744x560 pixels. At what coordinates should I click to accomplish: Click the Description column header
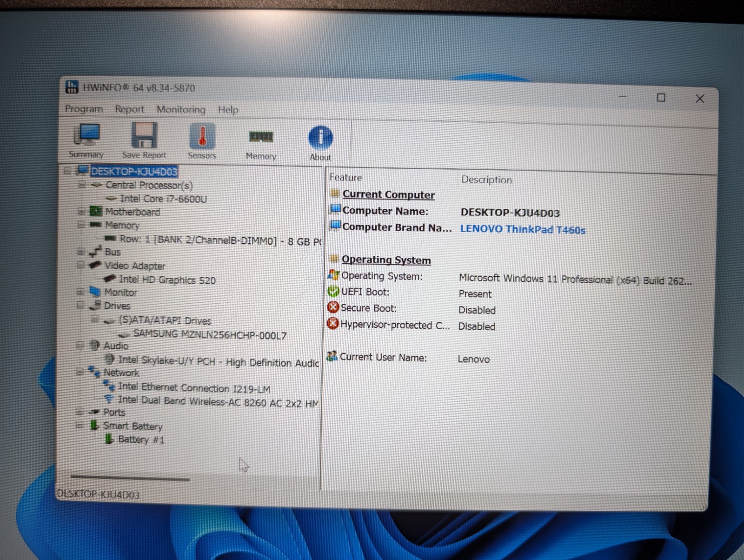pos(486,180)
